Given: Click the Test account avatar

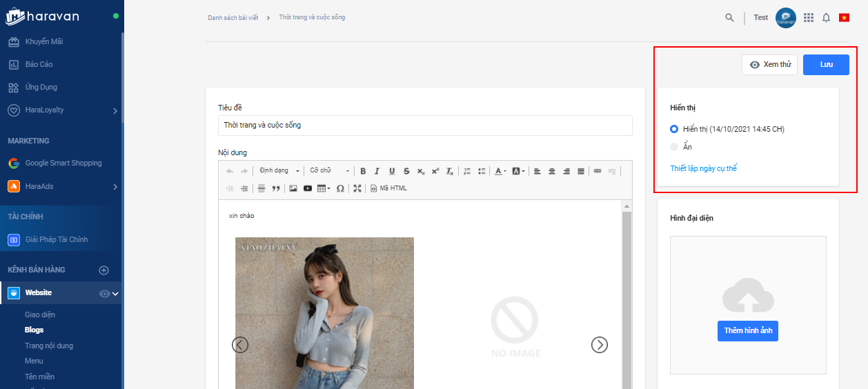Looking at the screenshot, I should (x=786, y=18).
